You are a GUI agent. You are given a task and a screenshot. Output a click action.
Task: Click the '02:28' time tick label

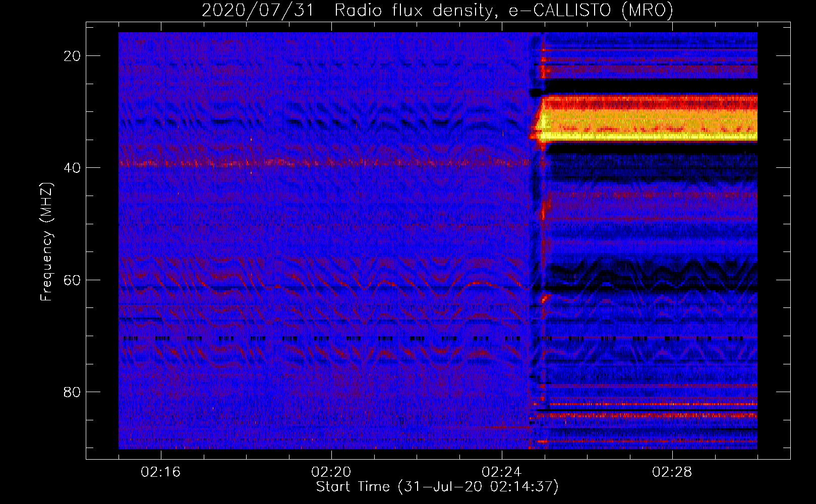point(672,472)
